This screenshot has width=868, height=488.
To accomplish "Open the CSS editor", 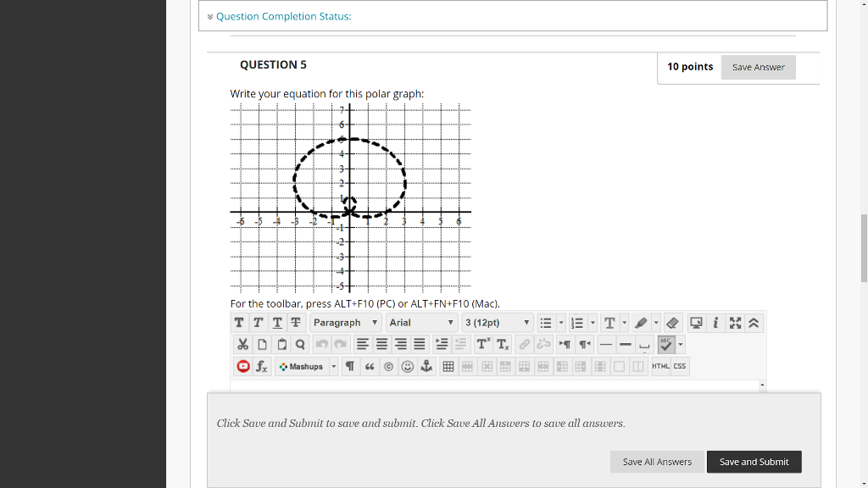I will click(x=680, y=366).
